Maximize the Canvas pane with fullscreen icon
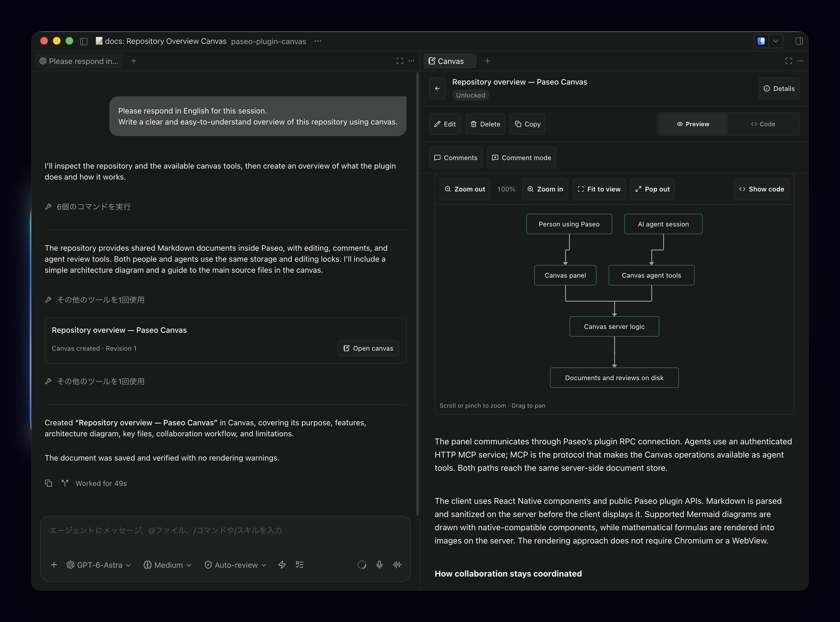 pyautogui.click(x=788, y=61)
